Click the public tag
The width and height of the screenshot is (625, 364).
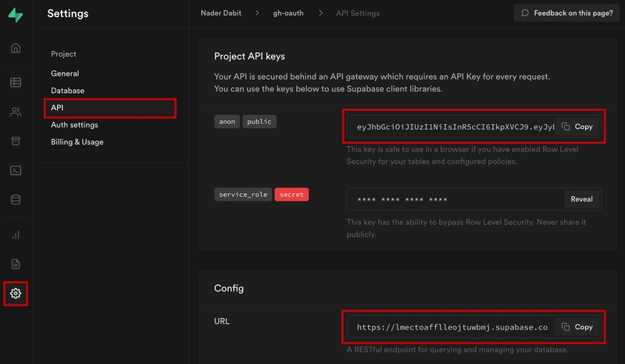tap(259, 122)
